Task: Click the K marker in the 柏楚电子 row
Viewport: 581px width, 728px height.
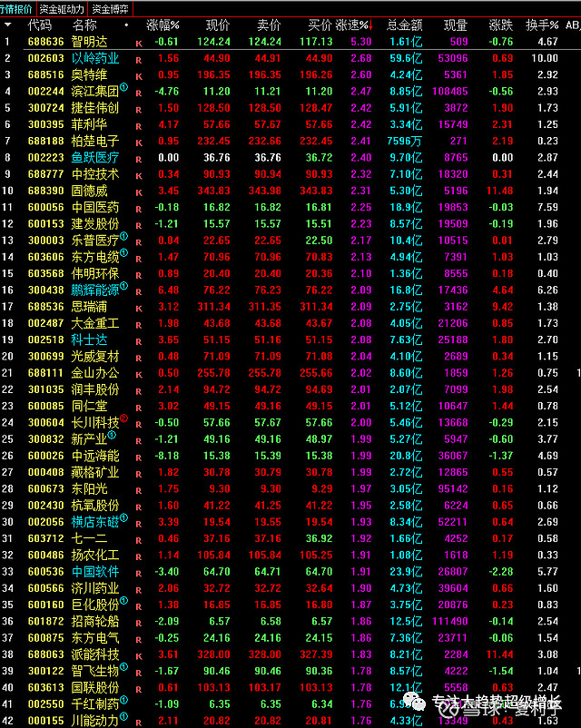Action: point(139,143)
